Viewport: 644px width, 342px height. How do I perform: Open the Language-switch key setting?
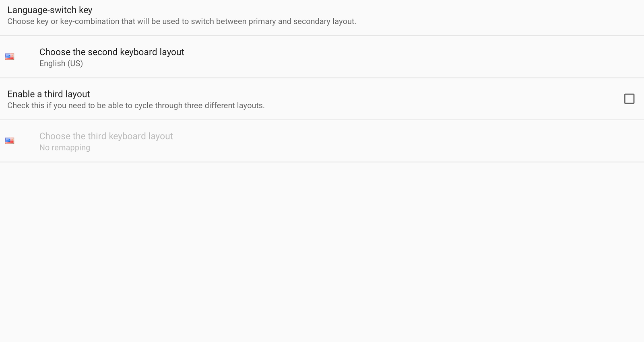coord(50,10)
